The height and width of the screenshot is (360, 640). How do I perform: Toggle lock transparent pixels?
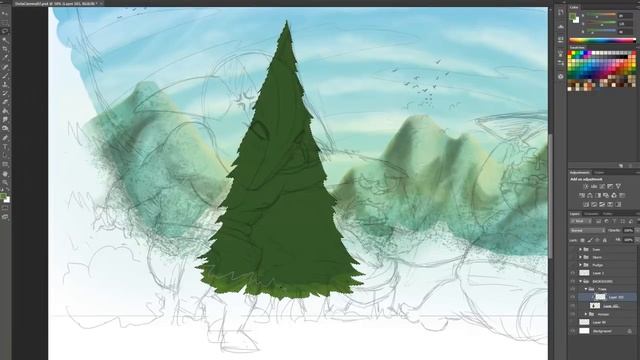582,240
